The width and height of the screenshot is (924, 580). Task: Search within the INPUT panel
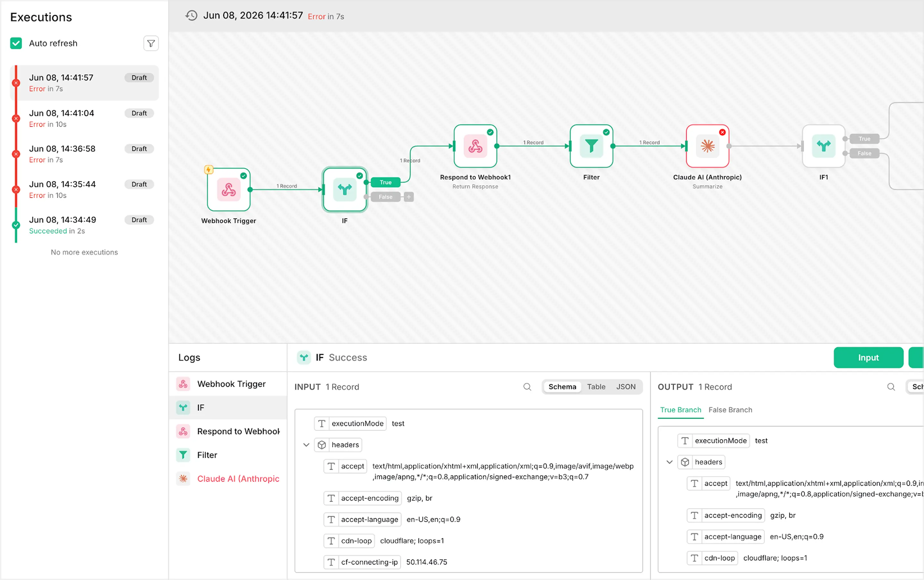527,387
